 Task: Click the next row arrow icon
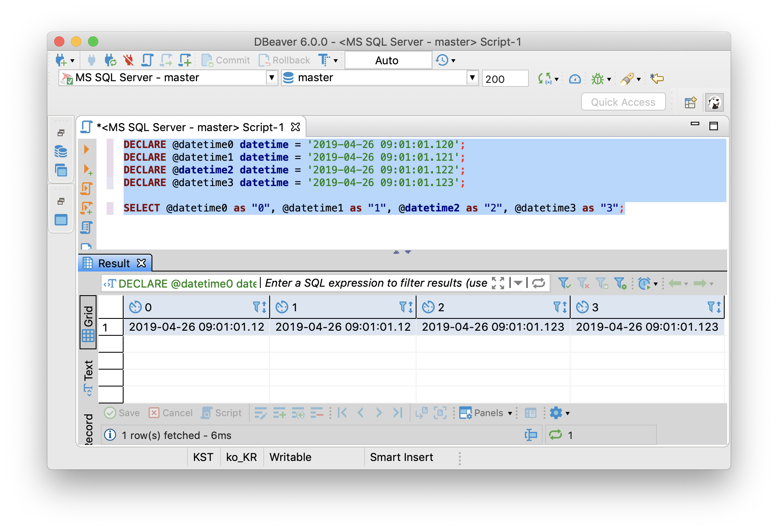(x=379, y=413)
